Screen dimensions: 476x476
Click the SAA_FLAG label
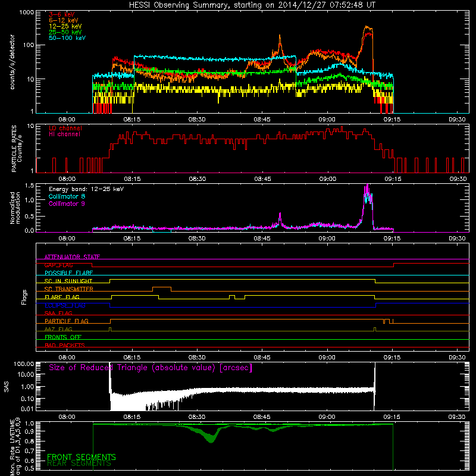coord(58,313)
